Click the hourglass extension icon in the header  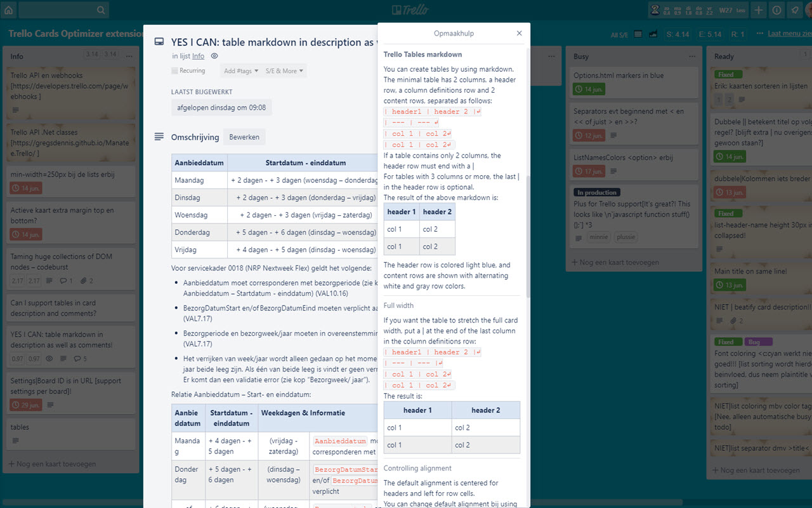click(x=654, y=10)
